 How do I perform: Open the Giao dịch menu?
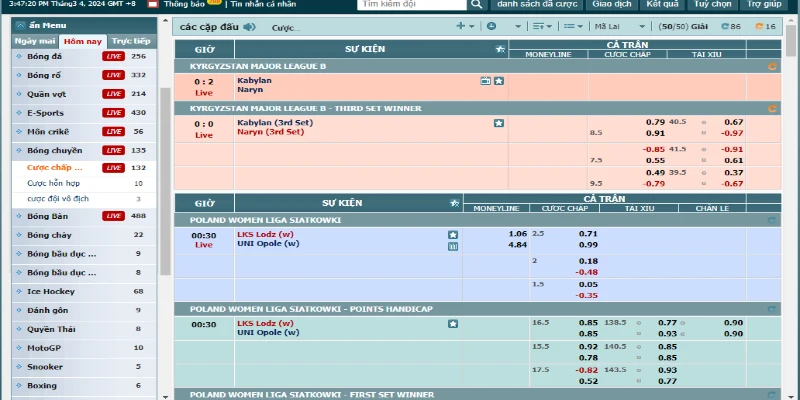[612, 4]
